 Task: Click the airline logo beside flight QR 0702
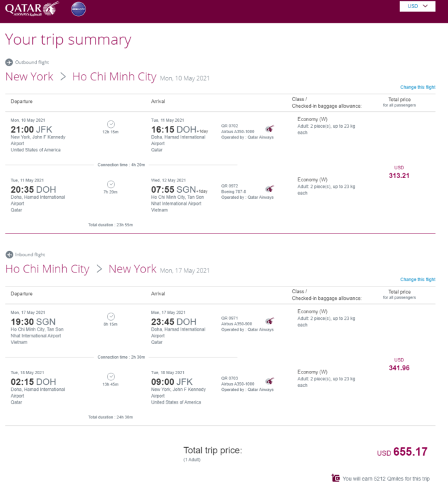tap(269, 129)
